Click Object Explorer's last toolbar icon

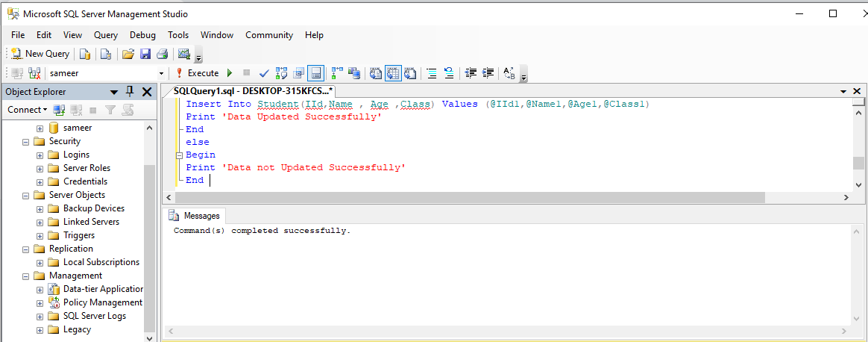[x=128, y=110]
